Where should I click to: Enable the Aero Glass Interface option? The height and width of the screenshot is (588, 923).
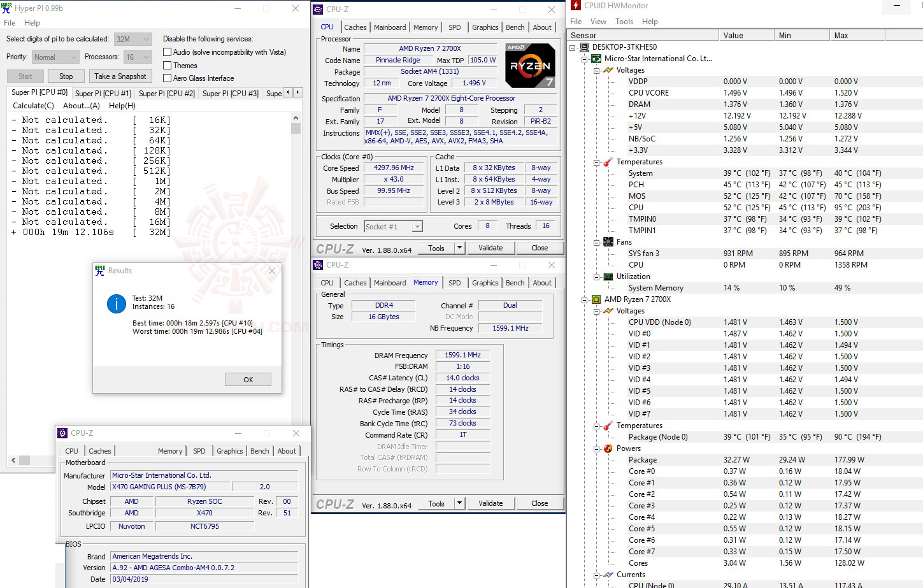[167, 78]
